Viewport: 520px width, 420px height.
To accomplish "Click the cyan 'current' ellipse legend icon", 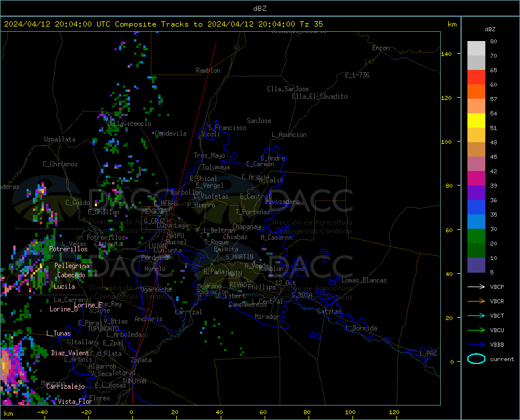I will pos(476,359).
